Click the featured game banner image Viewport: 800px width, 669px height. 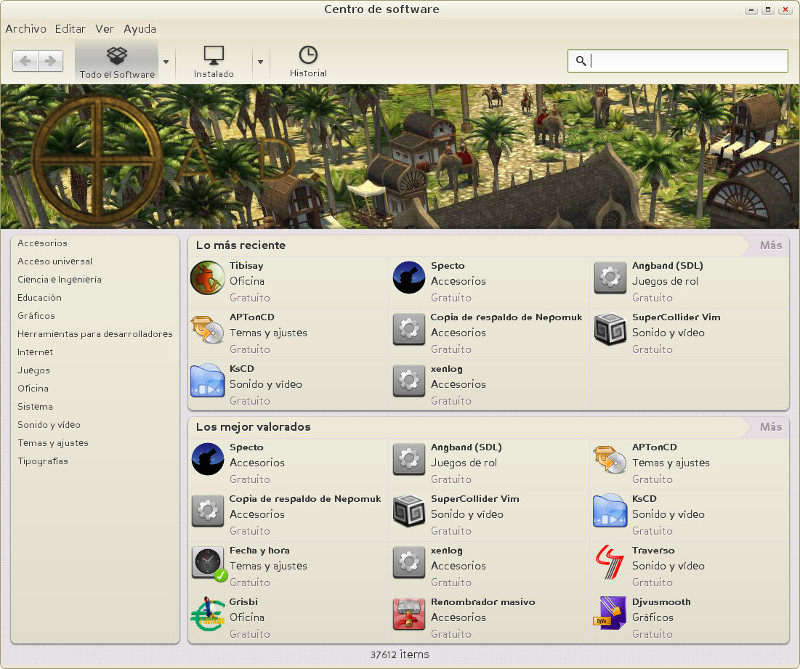tap(400, 156)
